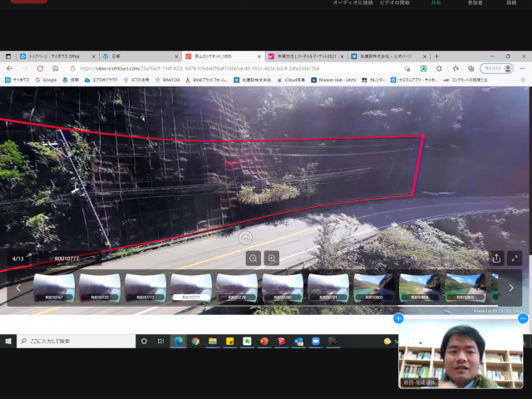
Task: Open thumbnail R0010802
Action: click(x=374, y=288)
